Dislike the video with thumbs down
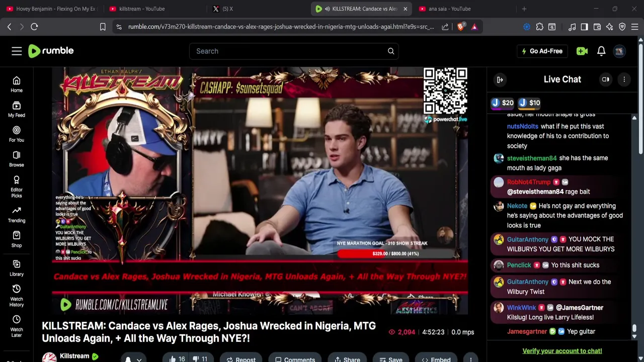This screenshot has height=362, width=644. point(200,359)
